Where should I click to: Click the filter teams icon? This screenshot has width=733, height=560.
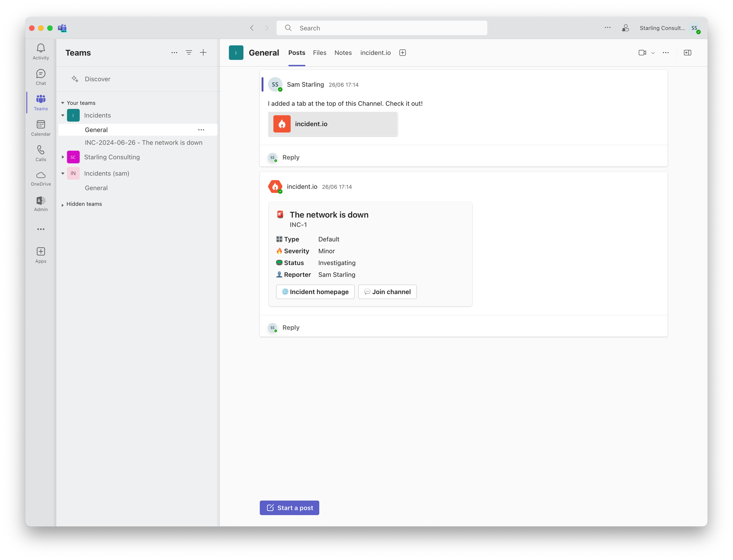point(189,53)
